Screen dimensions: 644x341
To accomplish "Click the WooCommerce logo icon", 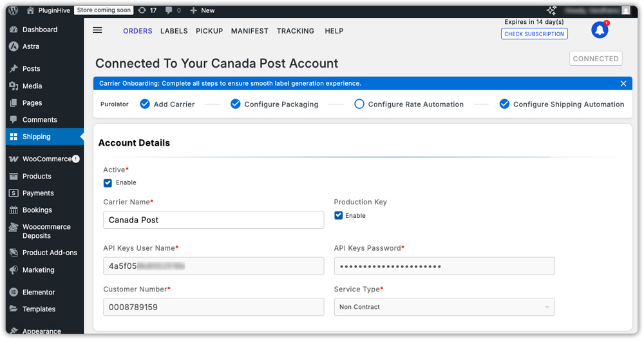I will pyautogui.click(x=14, y=159).
